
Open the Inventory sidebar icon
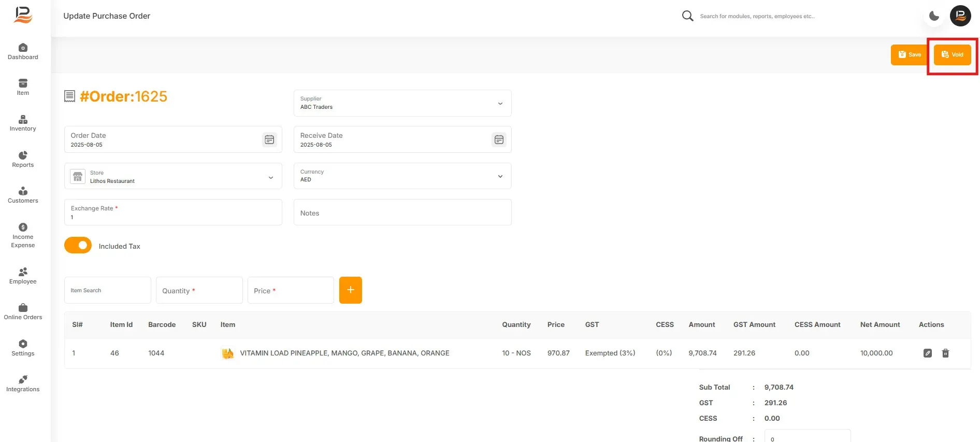(23, 119)
